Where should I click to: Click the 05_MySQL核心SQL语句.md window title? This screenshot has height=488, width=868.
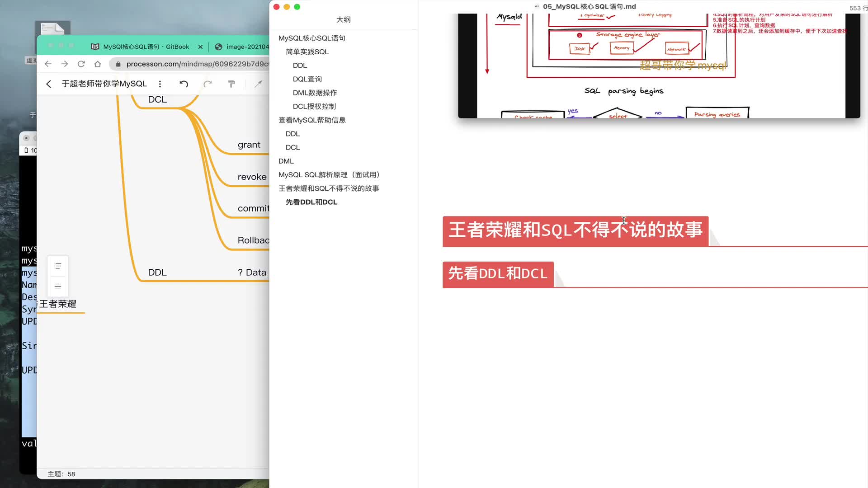tap(589, 6)
